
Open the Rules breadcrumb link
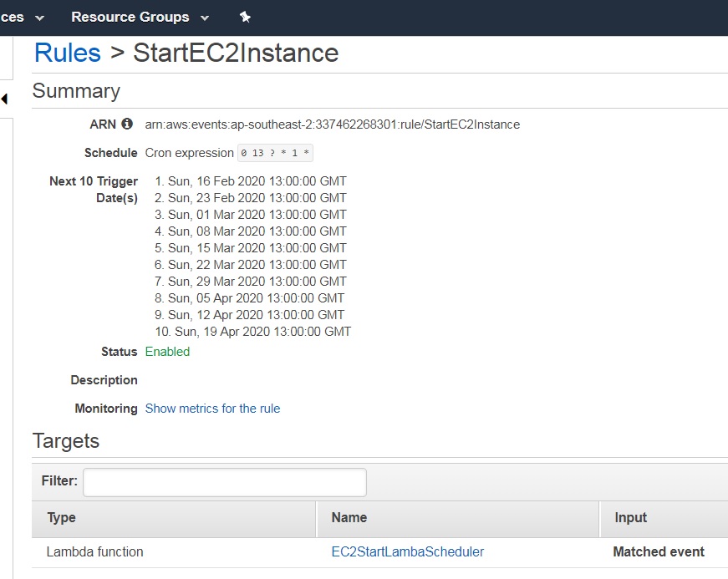coord(67,53)
